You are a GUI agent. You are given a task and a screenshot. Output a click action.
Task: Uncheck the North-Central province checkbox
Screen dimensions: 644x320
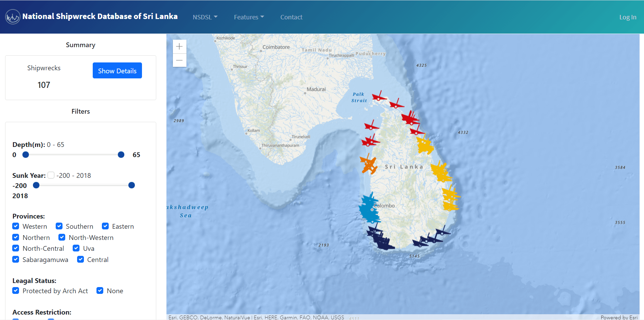pos(16,248)
